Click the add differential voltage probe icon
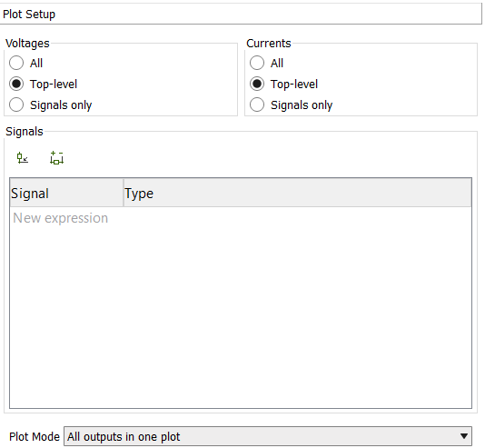This screenshot has height=448, width=485. coord(56,158)
